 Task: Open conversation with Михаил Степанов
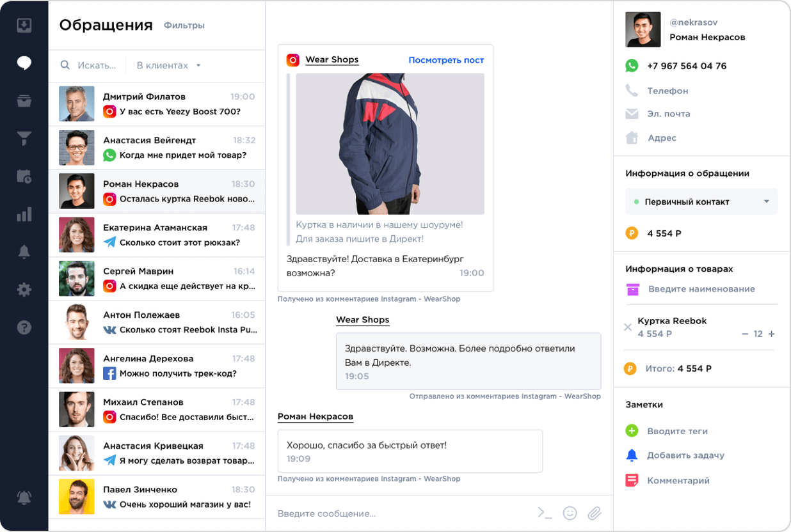[x=157, y=409]
